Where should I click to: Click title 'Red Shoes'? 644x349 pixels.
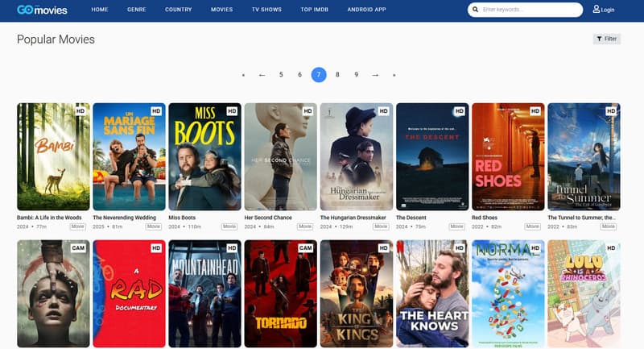pos(485,218)
